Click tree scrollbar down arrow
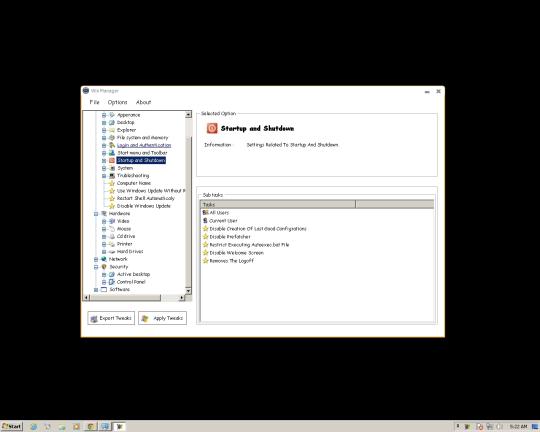The height and width of the screenshot is (432, 540). [188, 291]
